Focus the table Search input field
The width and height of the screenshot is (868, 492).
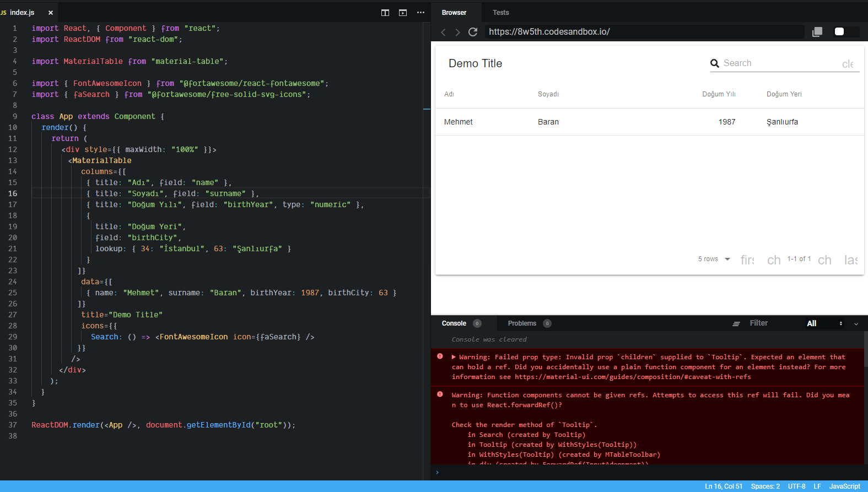[780, 63]
